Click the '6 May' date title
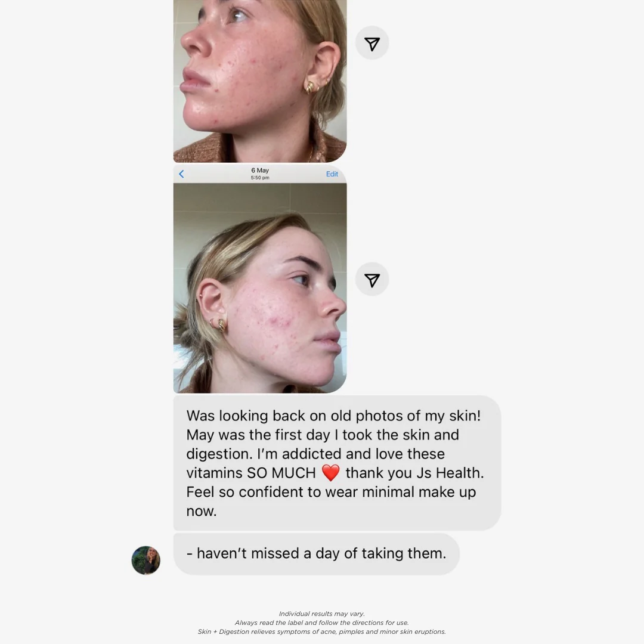Viewport: 644px width, 644px height. click(260, 170)
